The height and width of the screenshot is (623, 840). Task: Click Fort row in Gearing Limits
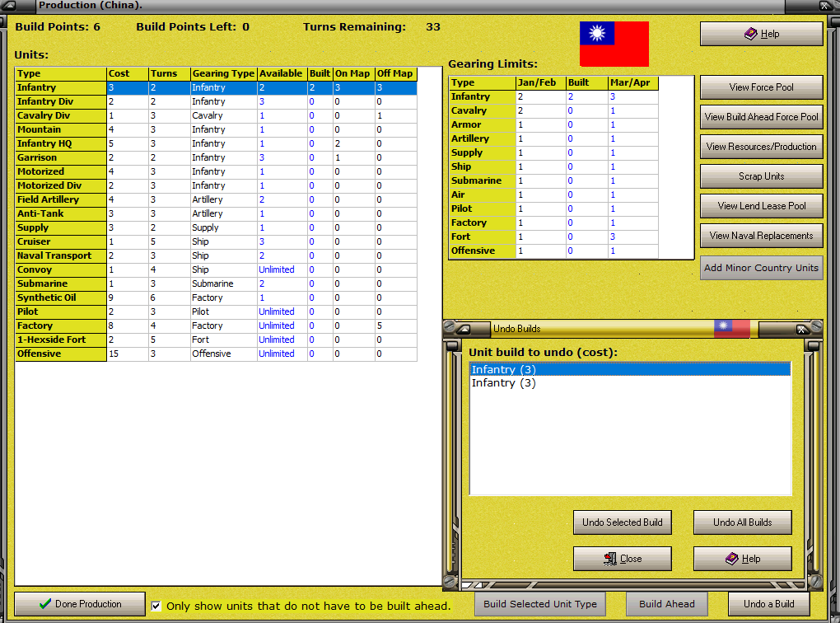pyautogui.click(x=554, y=237)
